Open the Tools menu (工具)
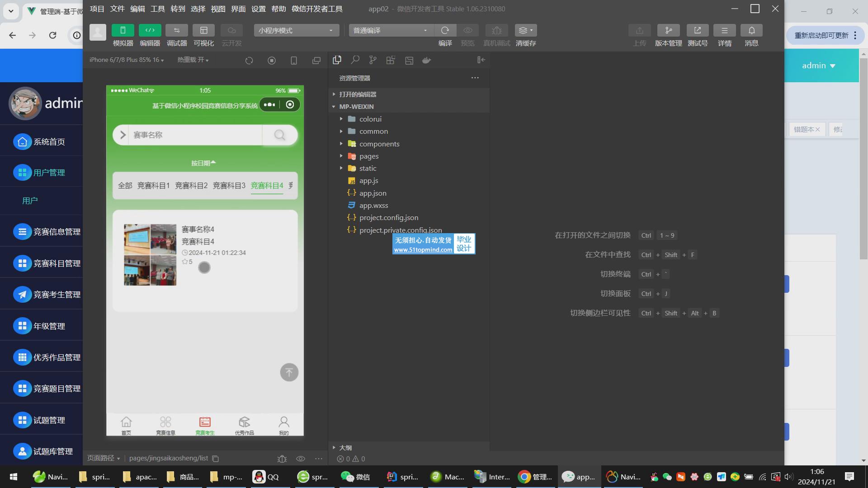Screen dimensions: 868x488 157,9
